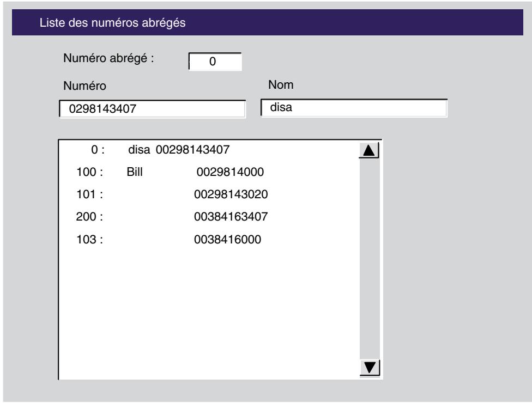Click the Nom field containing disa
The height and width of the screenshot is (403, 532).
tap(354, 108)
